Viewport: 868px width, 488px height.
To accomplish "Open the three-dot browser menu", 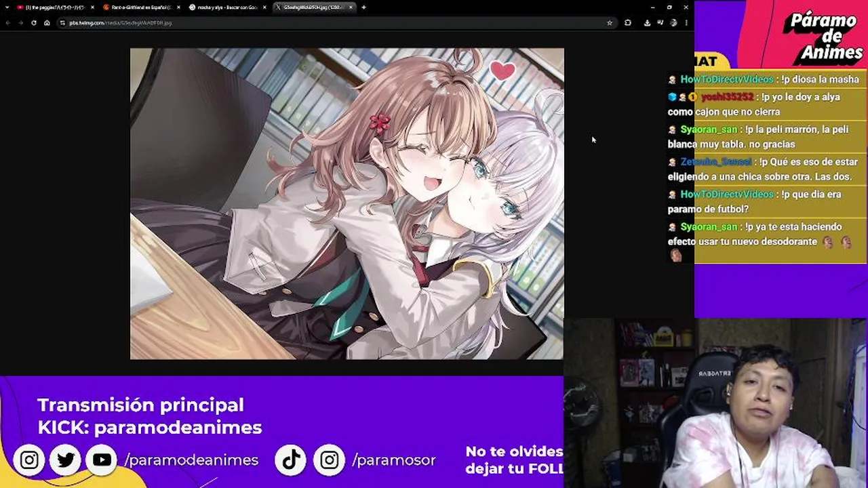I will click(686, 22).
